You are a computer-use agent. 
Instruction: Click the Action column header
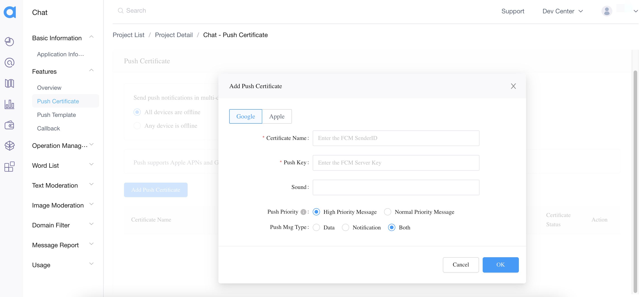599,219
